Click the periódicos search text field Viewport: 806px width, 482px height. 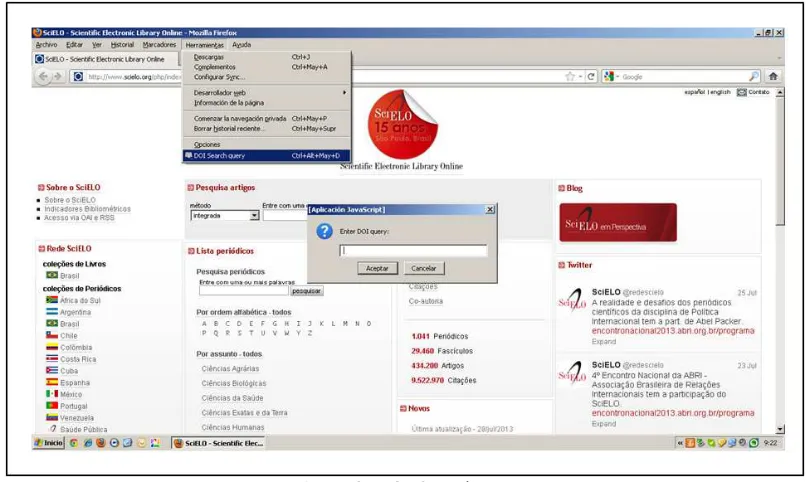(244, 291)
